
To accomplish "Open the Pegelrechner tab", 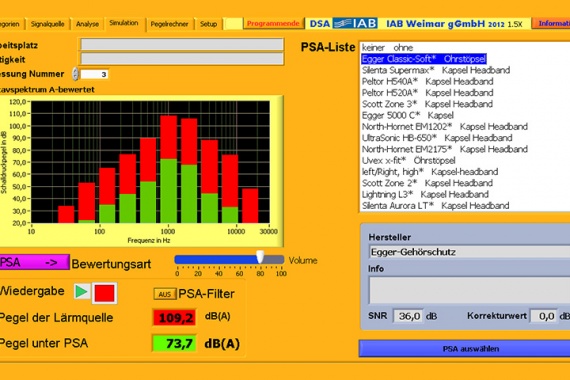I will [169, 24].
